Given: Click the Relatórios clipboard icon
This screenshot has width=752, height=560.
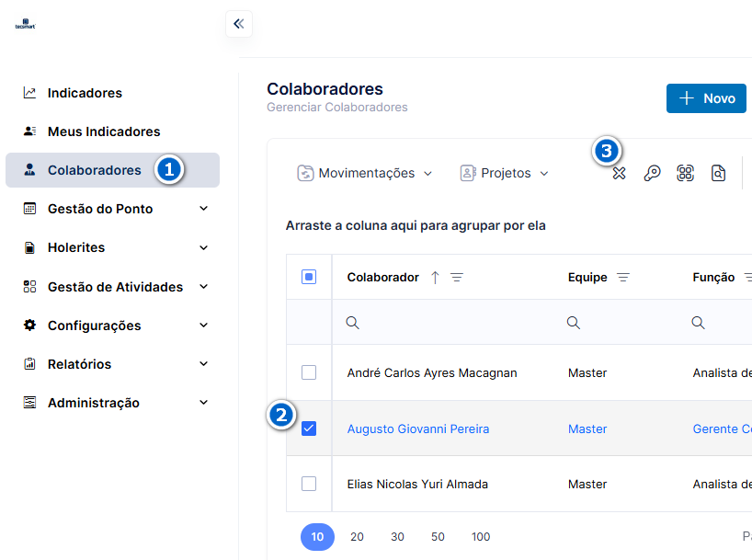Looking at the screenshot, I should (29, 364).
